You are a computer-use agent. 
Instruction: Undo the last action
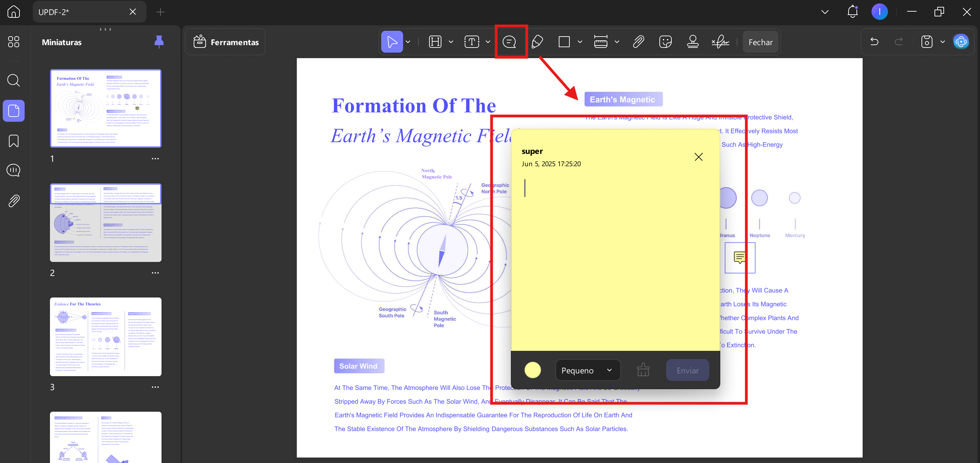(874, 42)
